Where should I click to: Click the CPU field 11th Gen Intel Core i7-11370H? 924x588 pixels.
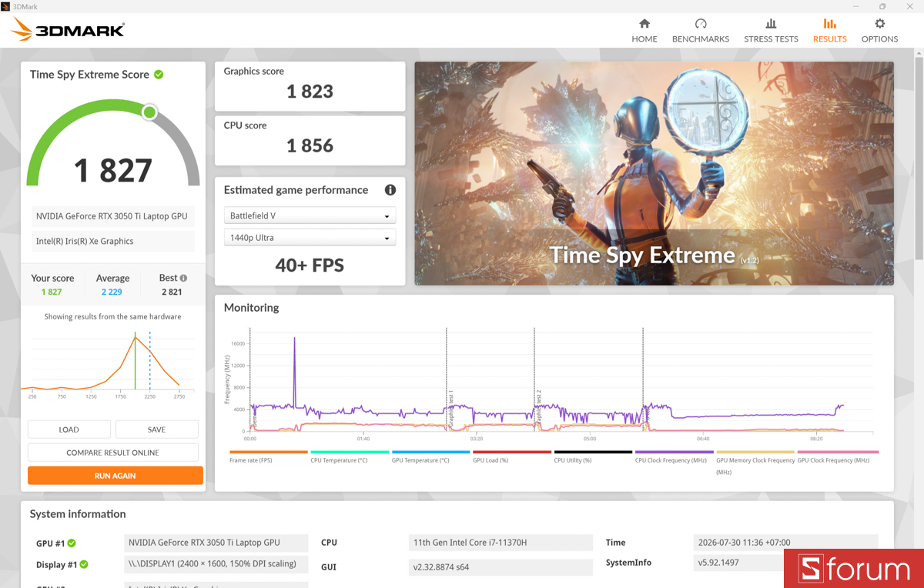[x=500, y=543]
